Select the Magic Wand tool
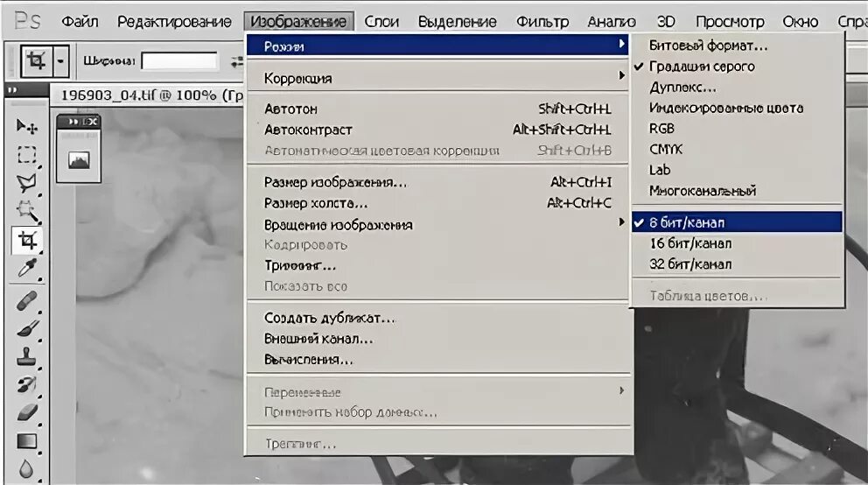868x485 pixels. pyautogui.click(x=26, y=212)
